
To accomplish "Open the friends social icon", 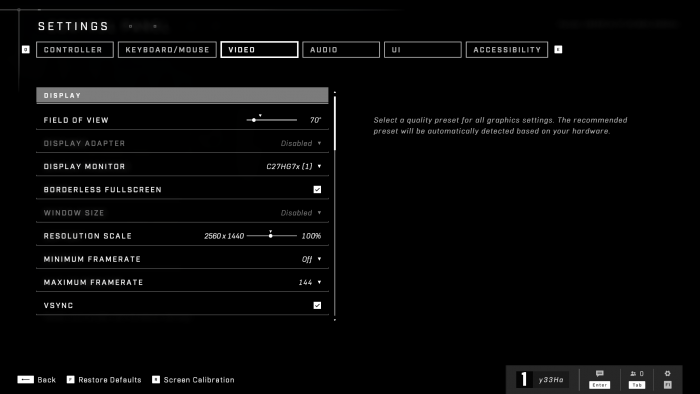I will click(x=633, y=373).
